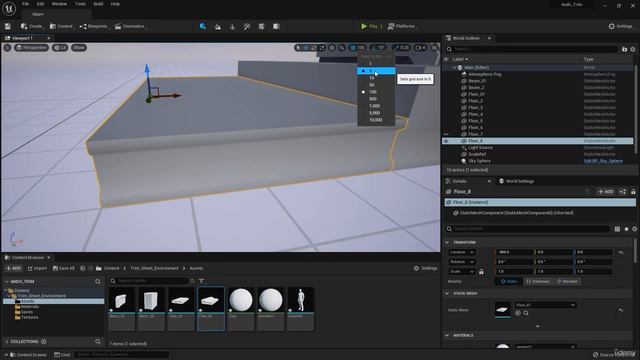Select the viewport select-object tool icon
This screenshot has width=640, height=360.
point(298,48)
